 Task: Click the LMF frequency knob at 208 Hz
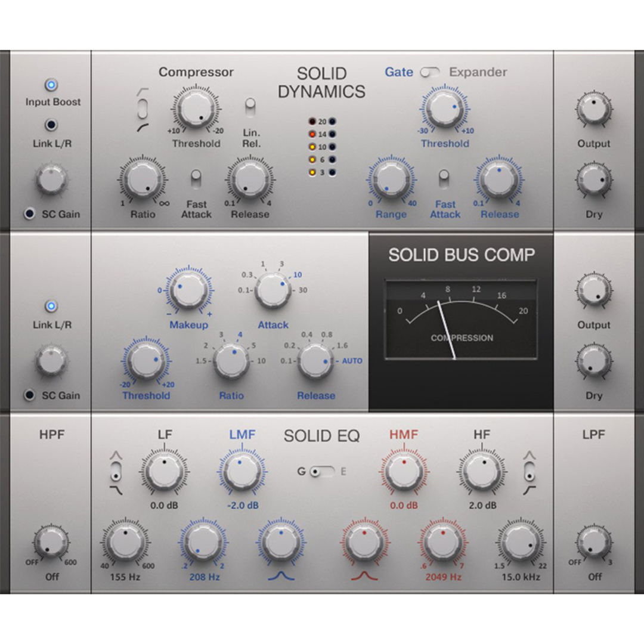click(x=203, y=541)
